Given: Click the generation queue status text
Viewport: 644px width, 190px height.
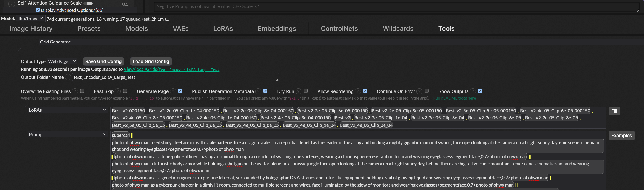Looking at the screenshot, I should pos(108,19).
